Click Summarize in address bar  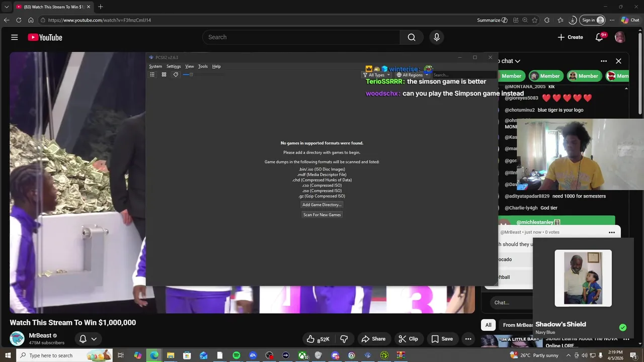click(x=492, y=20)
